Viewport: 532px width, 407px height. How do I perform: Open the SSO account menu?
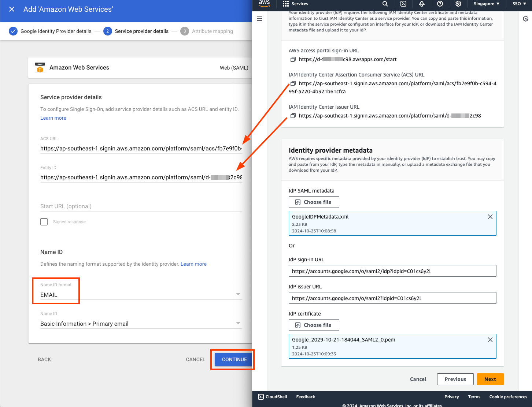(519, 4)
